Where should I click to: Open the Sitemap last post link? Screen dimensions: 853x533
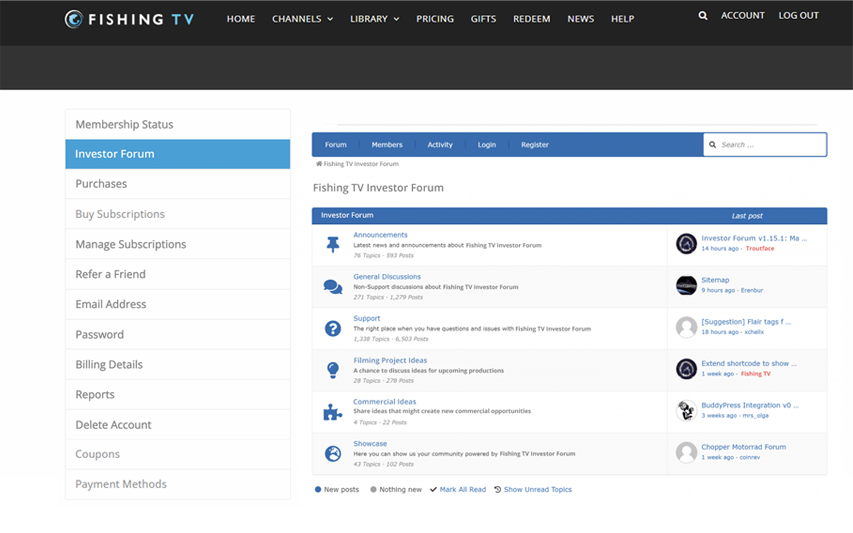tap(715, 280)
